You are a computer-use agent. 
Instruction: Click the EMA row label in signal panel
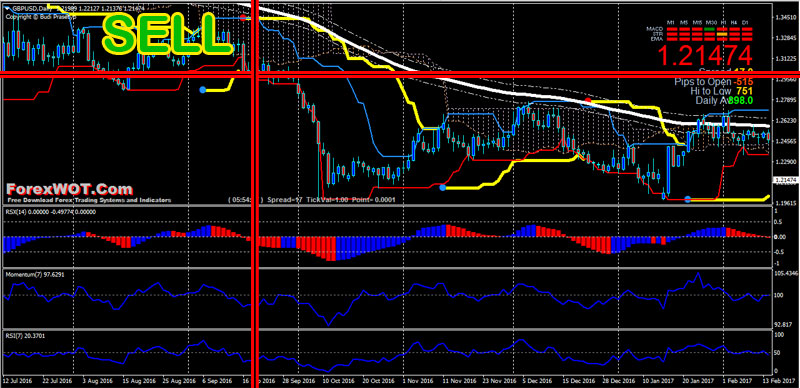pyautogui.click(x=657, y=39)
